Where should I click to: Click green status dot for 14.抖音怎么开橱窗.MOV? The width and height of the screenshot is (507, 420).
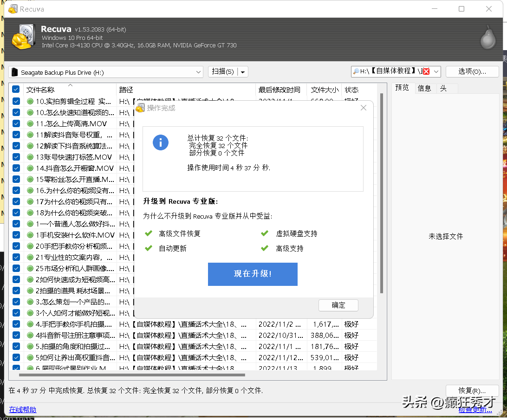pyautogui.click(x=30, y=168)
